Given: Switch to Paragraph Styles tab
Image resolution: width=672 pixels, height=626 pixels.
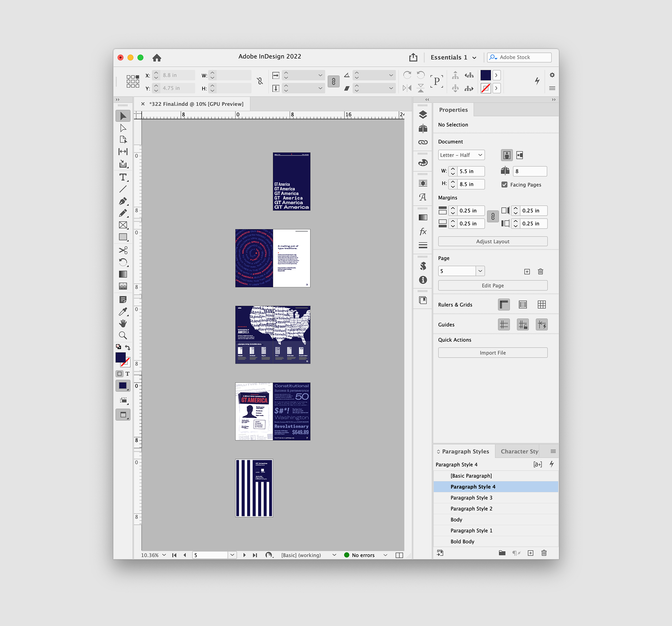Looking at the screenshot, I should [465, 451].
